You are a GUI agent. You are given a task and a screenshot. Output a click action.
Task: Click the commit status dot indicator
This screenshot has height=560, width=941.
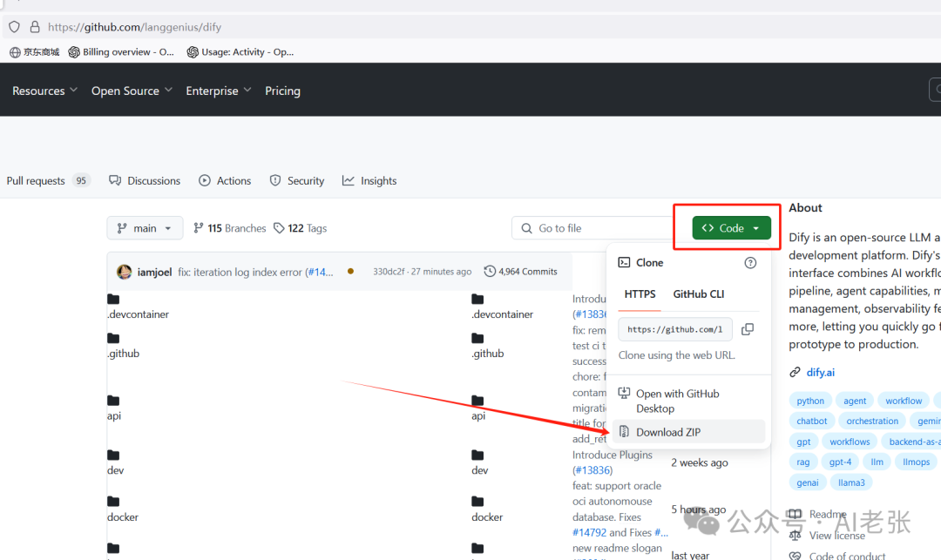pos(350,271)
